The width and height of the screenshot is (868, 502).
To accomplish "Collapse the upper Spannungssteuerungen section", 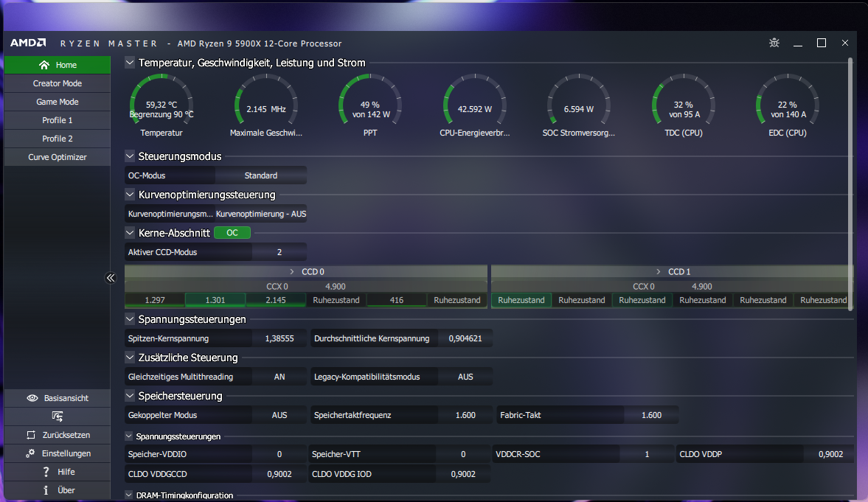I will (x=130, y=318).
